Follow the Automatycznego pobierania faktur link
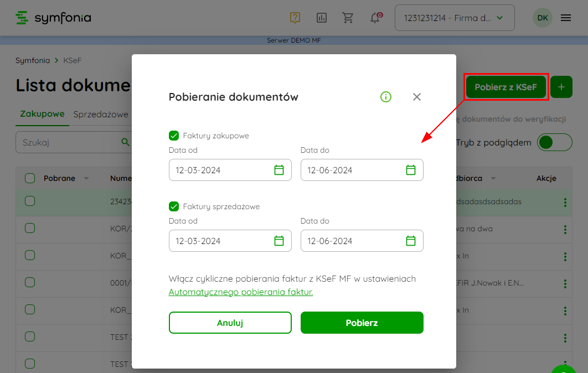Screen dimensions: 588x373 (241, 292)
